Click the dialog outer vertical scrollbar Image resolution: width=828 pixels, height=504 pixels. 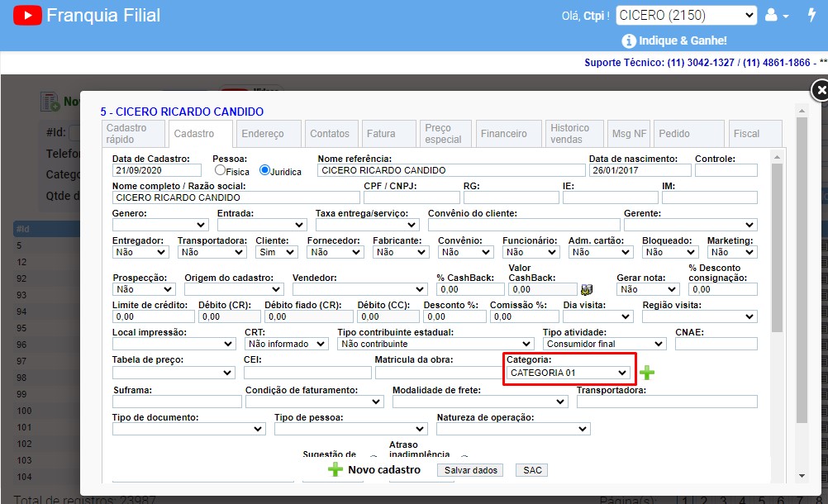coord(802,269)
